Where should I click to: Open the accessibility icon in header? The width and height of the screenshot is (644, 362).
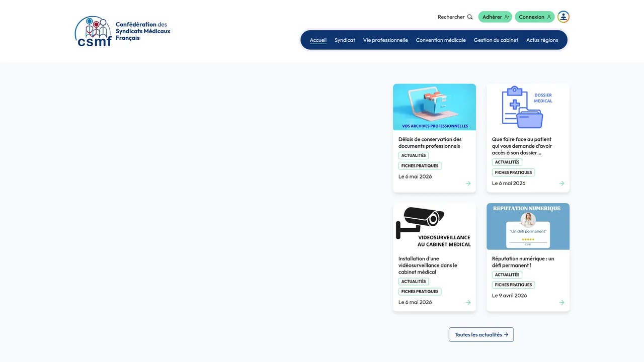point(563,17)
